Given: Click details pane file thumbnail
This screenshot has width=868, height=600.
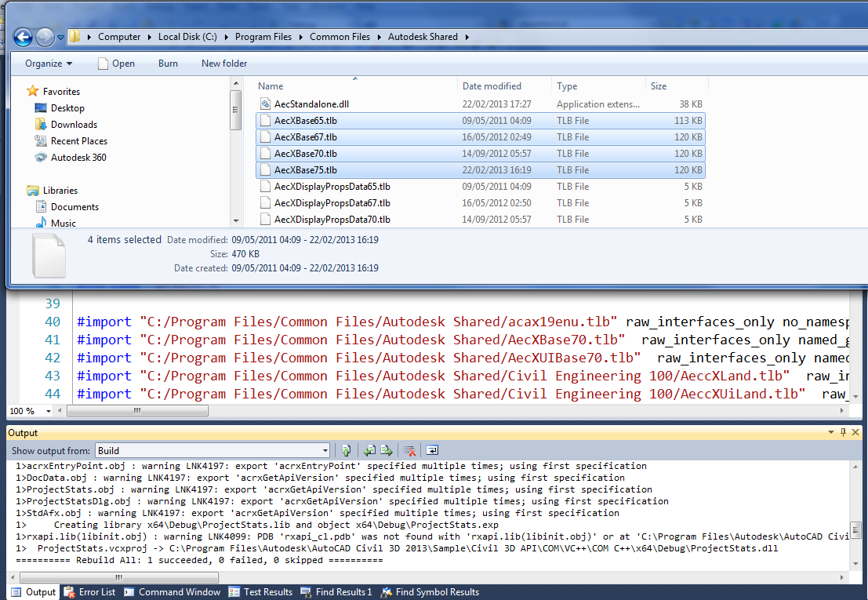Looking at the screenshot, I should (x=49, y=255).
